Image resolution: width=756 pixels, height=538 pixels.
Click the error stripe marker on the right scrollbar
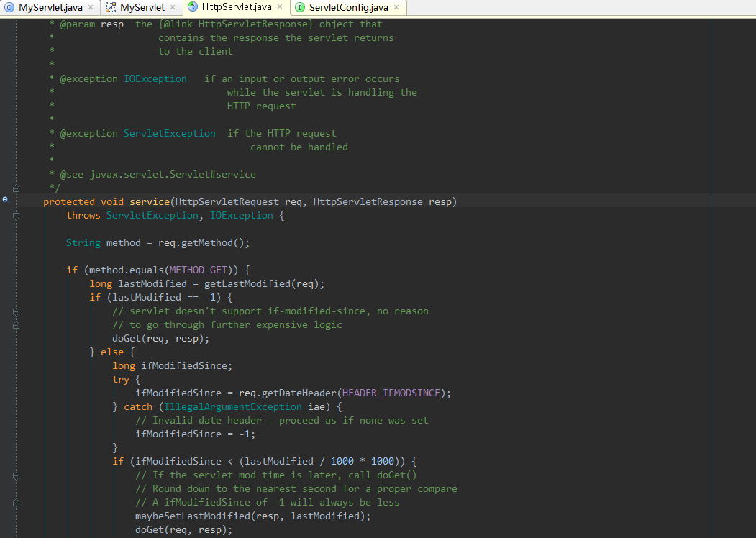752,201
